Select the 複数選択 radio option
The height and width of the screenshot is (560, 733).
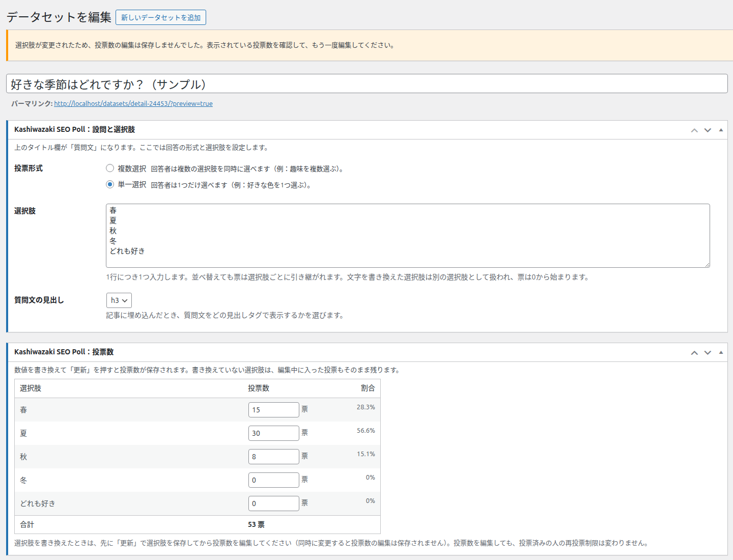pyautogui.click(x=110, y=168)
